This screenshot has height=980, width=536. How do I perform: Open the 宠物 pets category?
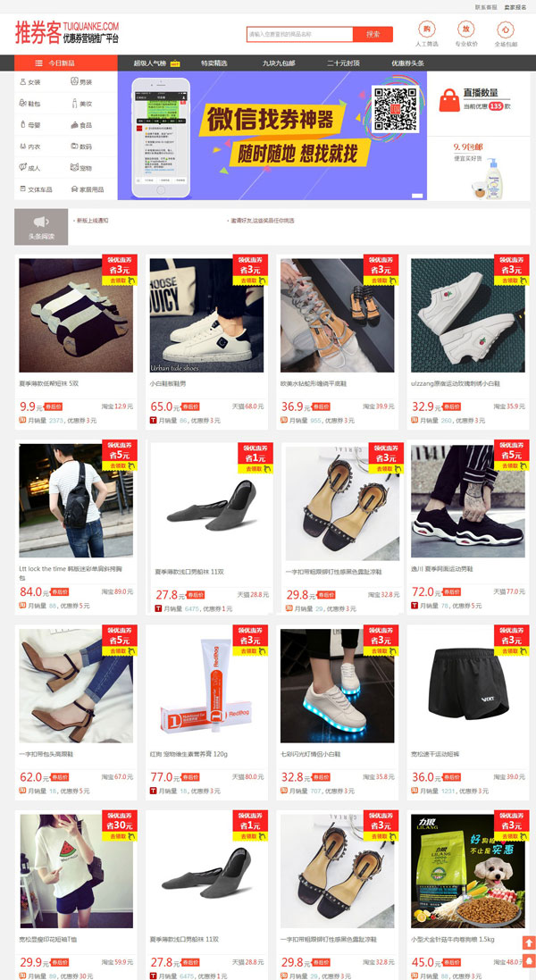point(81,168)
